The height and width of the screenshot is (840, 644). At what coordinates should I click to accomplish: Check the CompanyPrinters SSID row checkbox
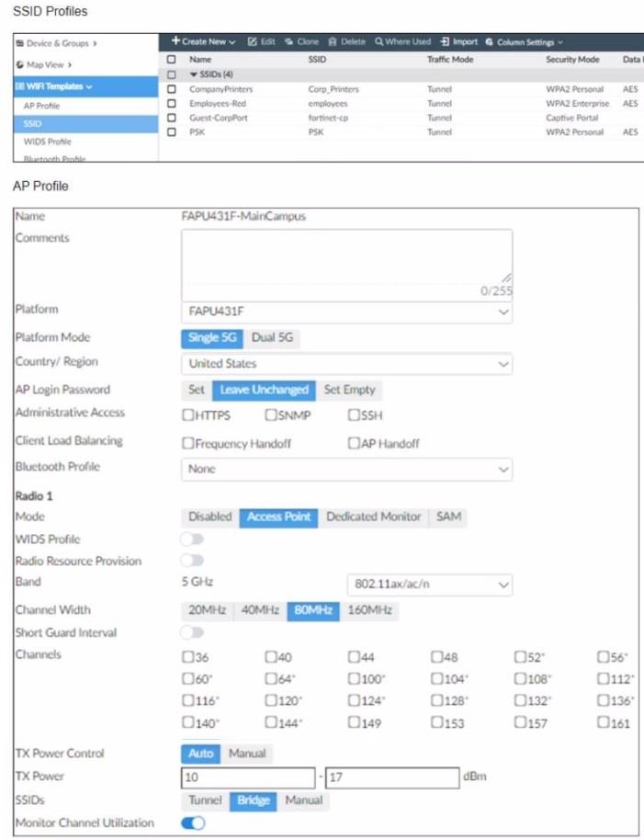(172, 89)
